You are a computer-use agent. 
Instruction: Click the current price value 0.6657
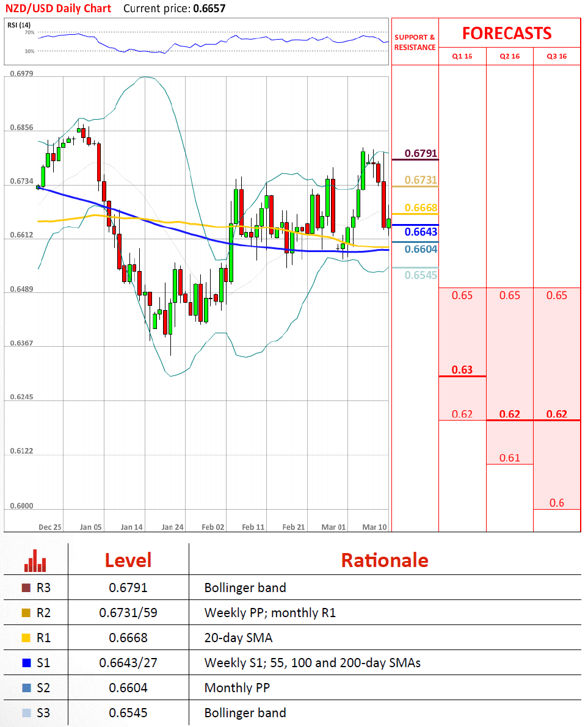pyautogui.click(x=209, y=9)
